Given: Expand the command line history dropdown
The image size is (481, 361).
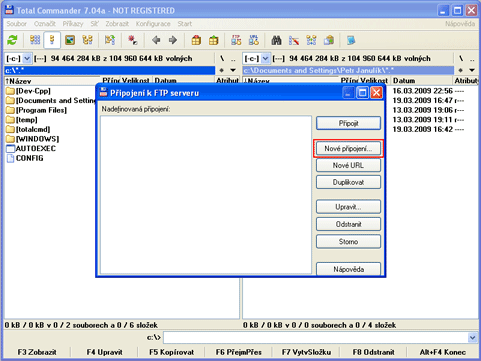Looking at the screenshot, I should [x=472, y=338].
